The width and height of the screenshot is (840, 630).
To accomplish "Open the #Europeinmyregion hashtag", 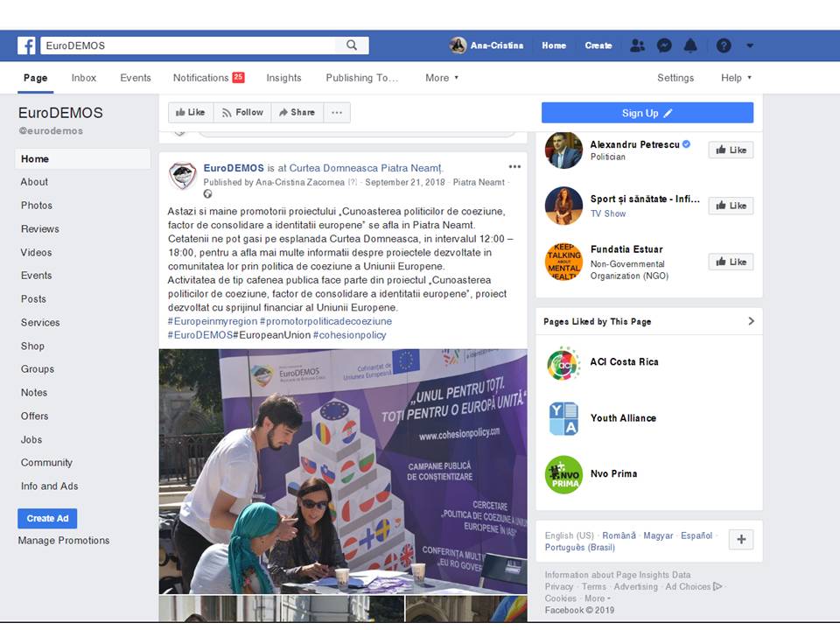I will click(x=213, y=321).
